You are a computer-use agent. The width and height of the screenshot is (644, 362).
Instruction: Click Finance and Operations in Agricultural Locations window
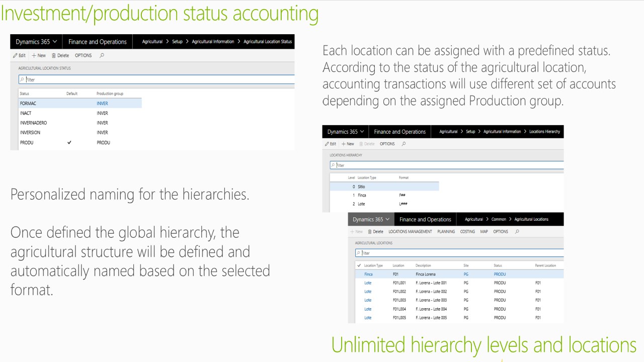pos(425,220)
